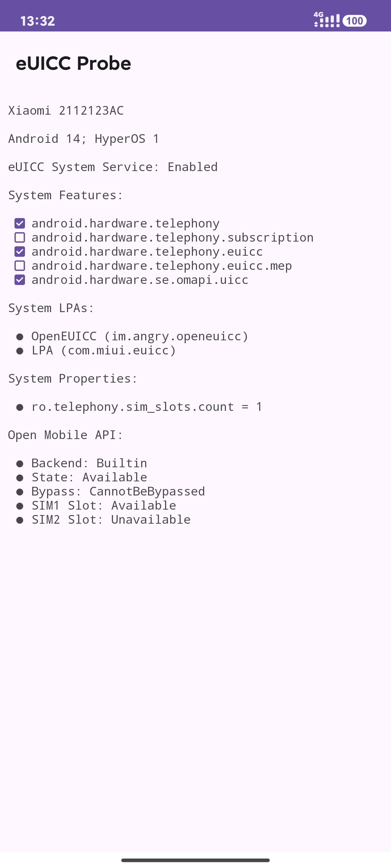Tap the bullet beside OpenEUICC entry
The image size is (391, 868).
pos(20,337)
